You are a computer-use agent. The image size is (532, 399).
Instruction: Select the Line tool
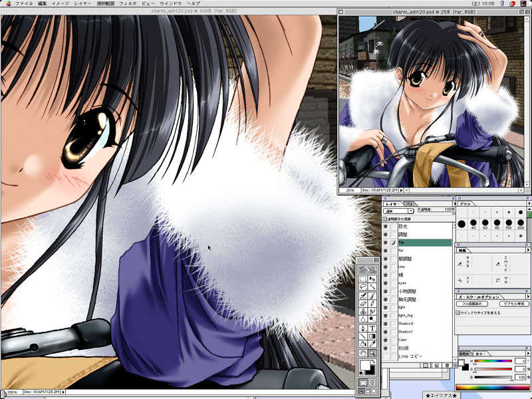coord(363,336)
